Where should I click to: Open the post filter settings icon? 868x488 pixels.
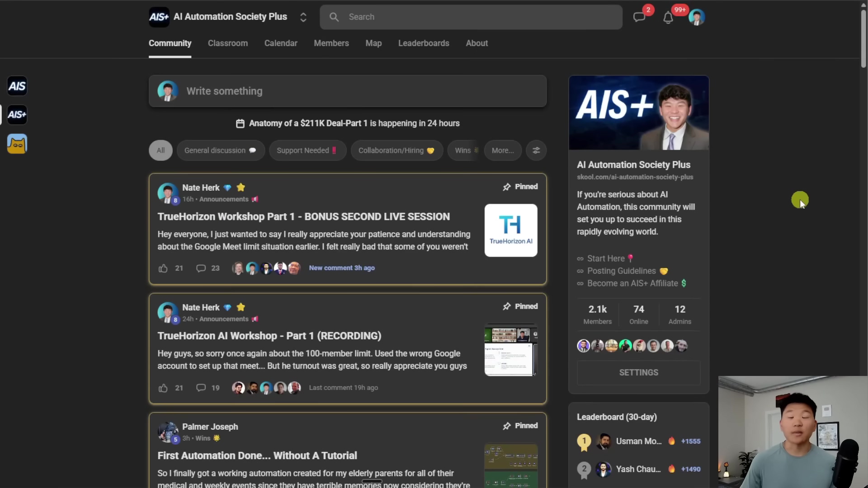[x=536, y=150]
